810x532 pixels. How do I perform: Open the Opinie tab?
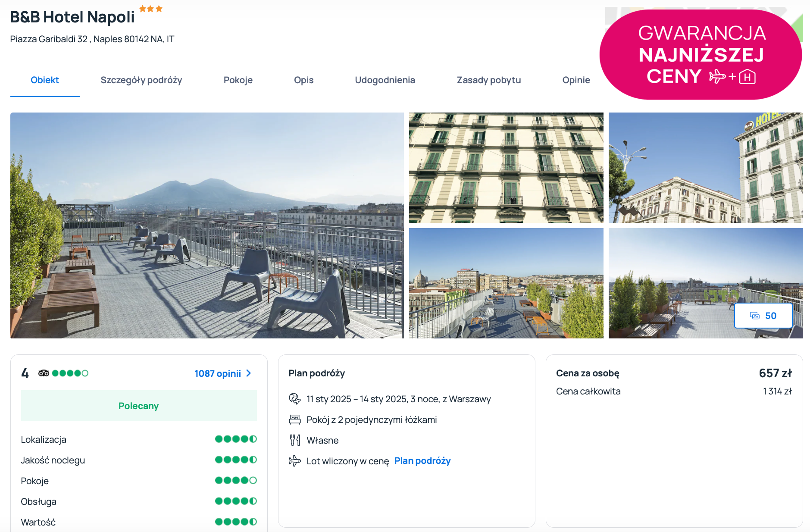point(576,80)
